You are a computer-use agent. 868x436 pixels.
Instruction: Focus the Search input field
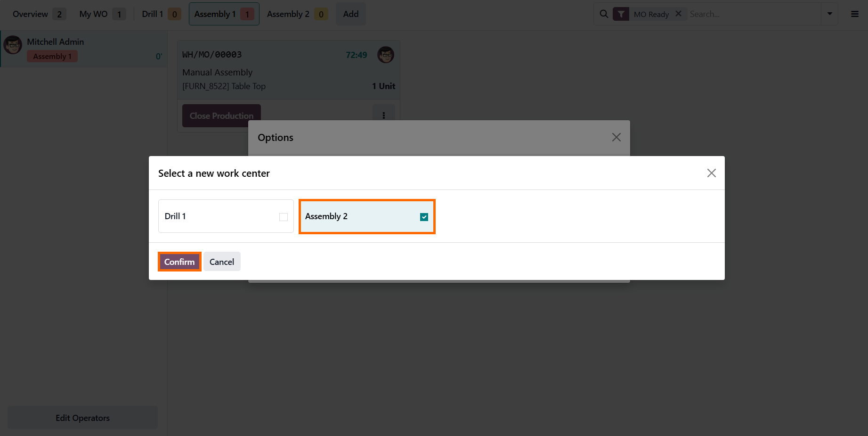coord(754,14)
